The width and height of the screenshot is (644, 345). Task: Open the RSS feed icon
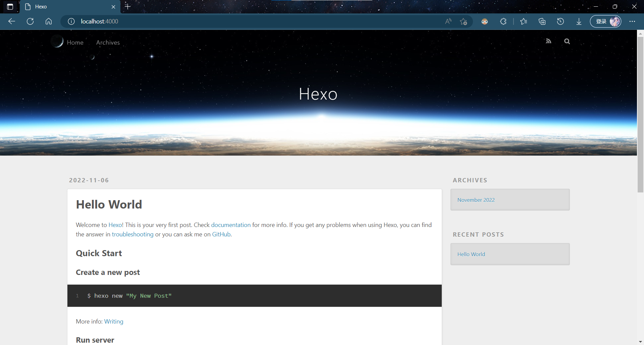[x=548, y=41]
